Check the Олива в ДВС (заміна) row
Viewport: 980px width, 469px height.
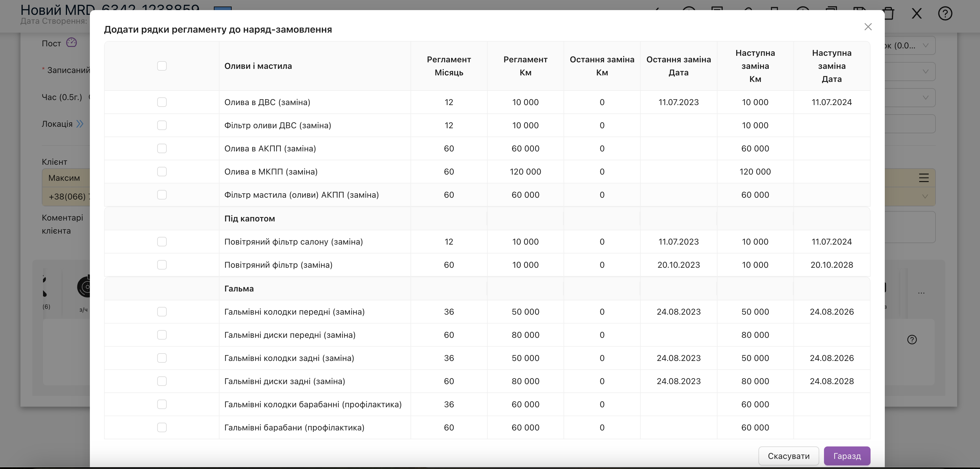[x=162, y=102]
